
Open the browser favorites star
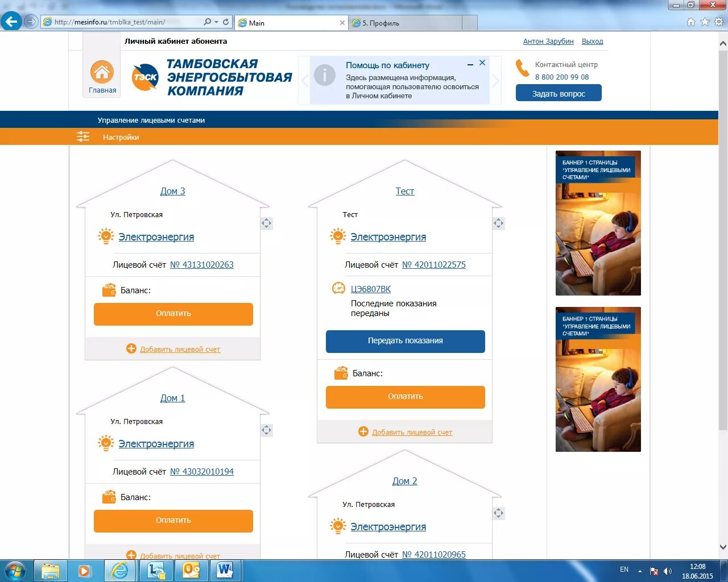click(705, 22)
